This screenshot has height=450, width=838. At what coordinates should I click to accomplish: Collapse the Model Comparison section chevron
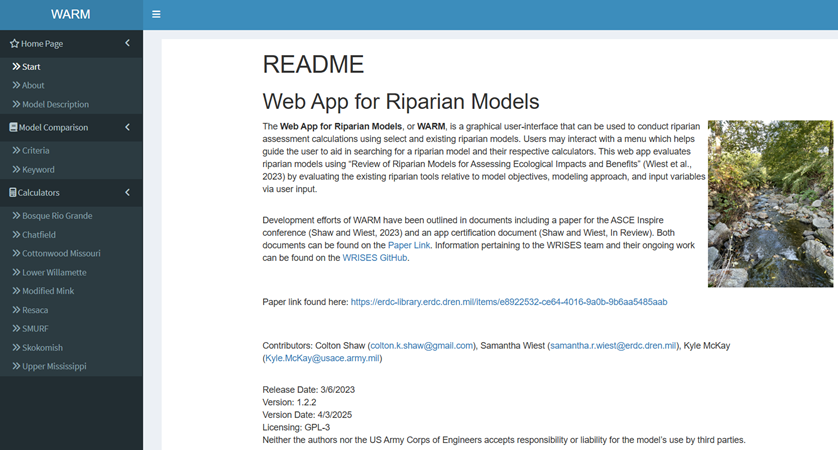127,127
